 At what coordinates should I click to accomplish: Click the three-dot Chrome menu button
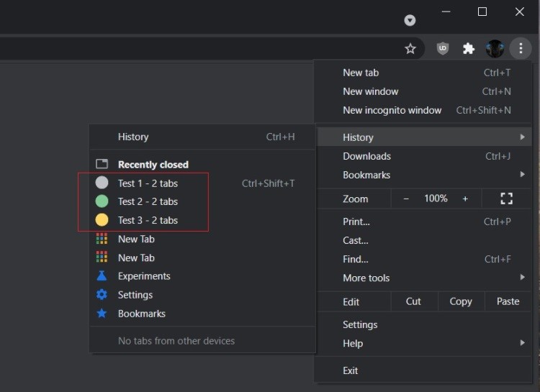click(520, 49)
